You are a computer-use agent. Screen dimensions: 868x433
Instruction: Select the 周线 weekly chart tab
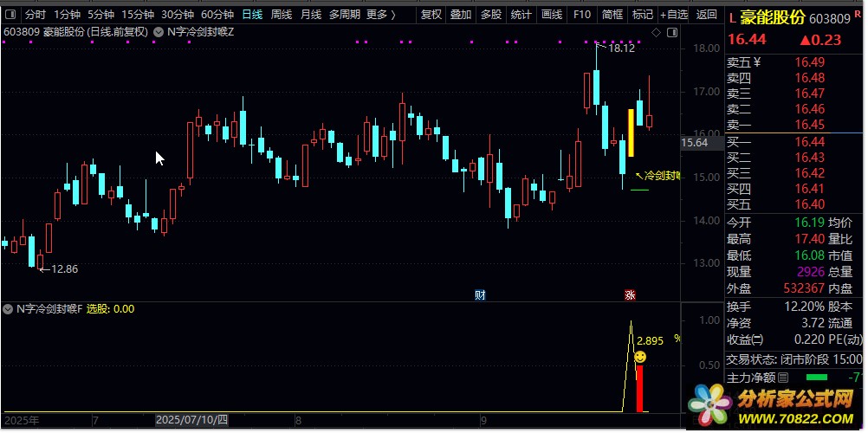pyautogui.click(x=282, y=15)
